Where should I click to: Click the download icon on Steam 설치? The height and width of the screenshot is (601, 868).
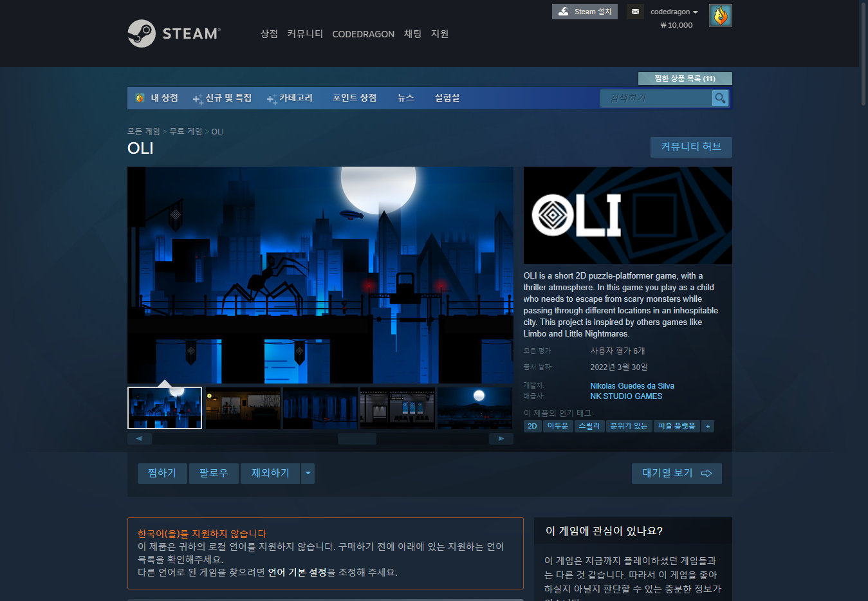point(564,12)
